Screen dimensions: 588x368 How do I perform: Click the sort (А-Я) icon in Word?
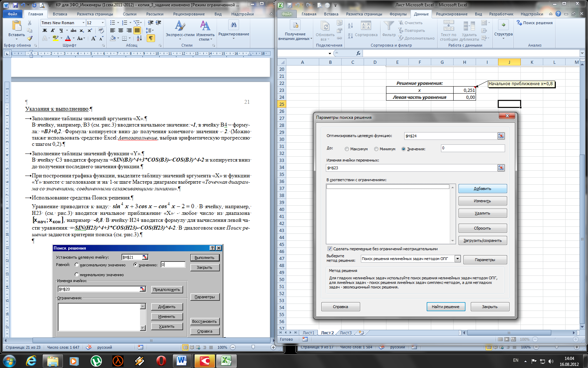click(139, 38)
